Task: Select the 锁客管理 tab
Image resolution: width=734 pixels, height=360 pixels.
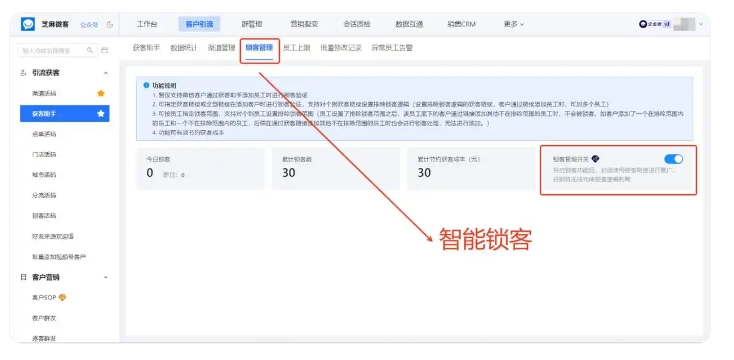Action: [x=259, y=48]
